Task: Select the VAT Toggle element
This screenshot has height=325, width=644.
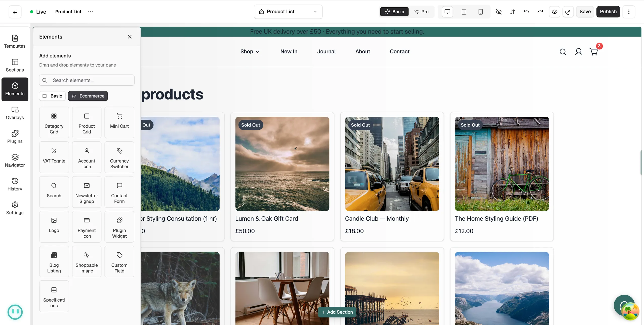Action: [x=54, y=157]
